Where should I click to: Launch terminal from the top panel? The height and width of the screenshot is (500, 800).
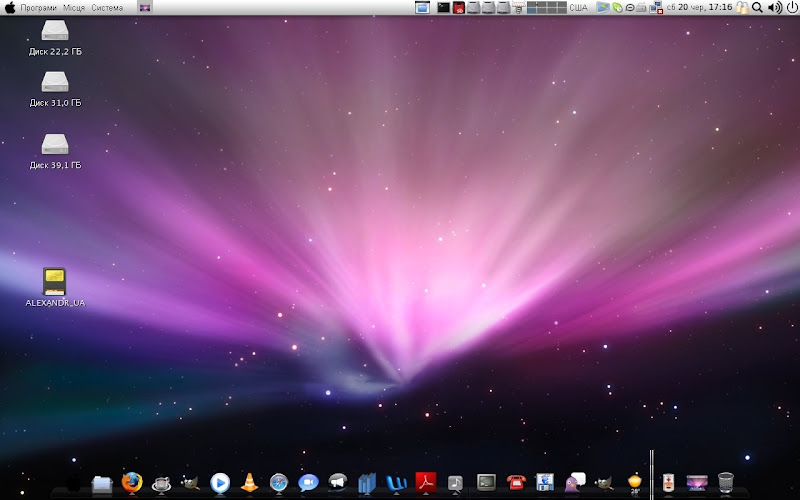[443, 7]
